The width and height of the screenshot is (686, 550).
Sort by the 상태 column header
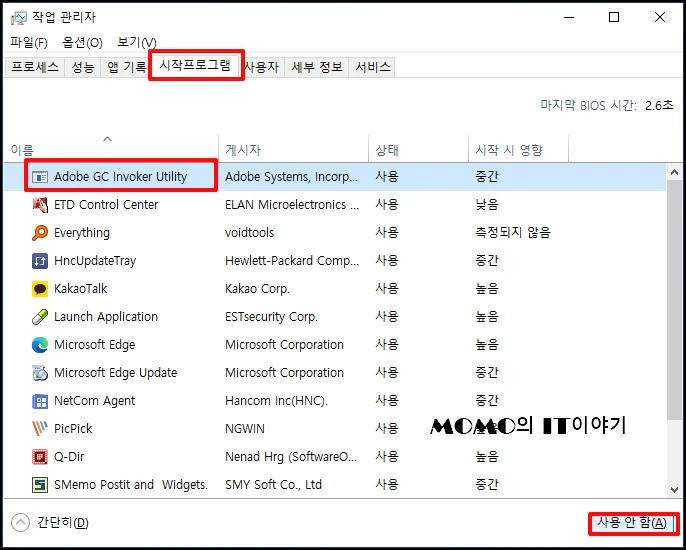tap(419, 150)
